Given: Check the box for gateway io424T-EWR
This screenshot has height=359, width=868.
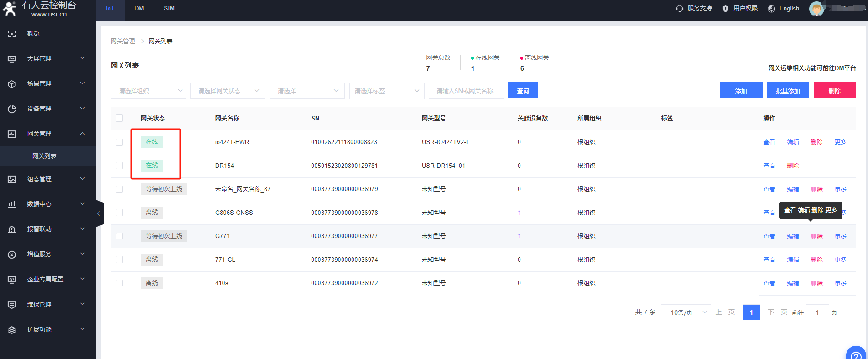Looking at the screenshot, I should (119, 142).
